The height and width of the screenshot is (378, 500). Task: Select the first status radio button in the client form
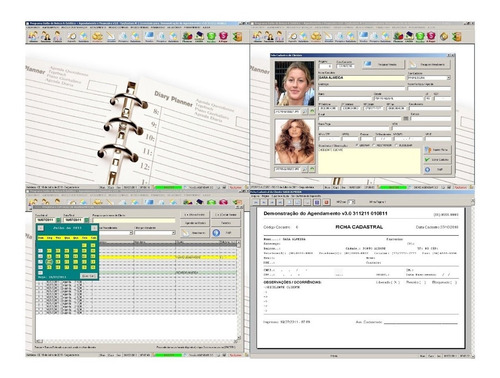[x=357, y=145]
